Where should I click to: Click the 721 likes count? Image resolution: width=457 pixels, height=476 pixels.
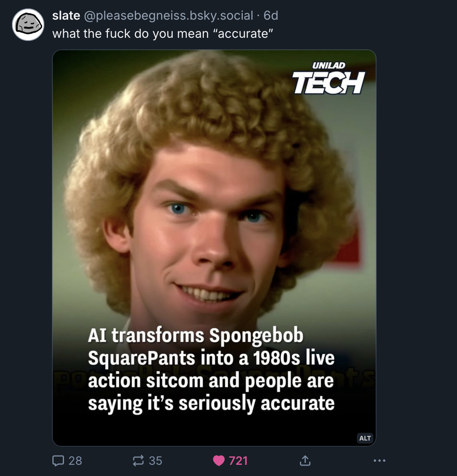click(x=238, y=461)
